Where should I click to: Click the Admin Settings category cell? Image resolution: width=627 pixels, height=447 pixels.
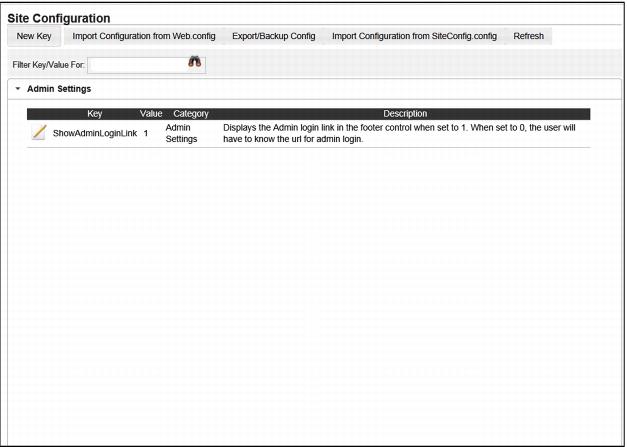coord(182,133)
